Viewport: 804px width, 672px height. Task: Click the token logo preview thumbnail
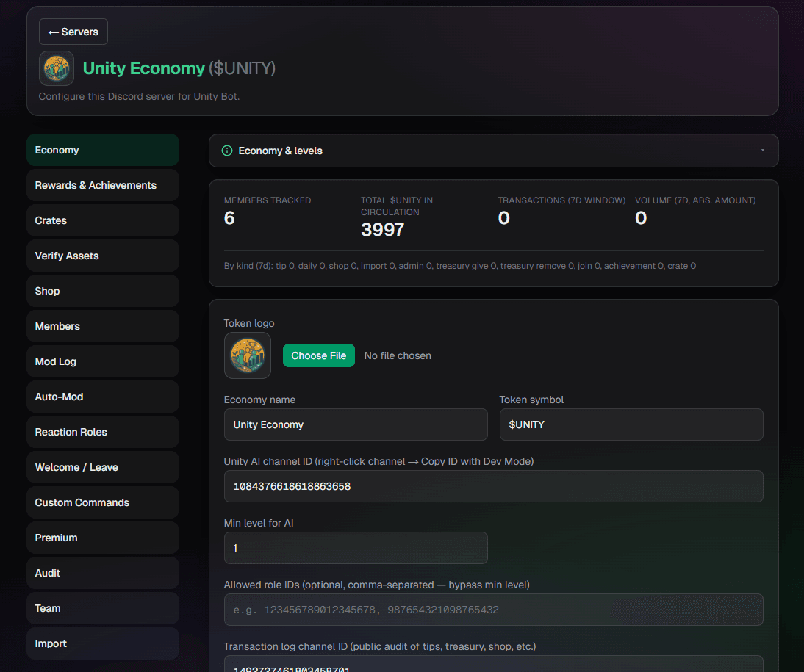(x=248, y=355)
